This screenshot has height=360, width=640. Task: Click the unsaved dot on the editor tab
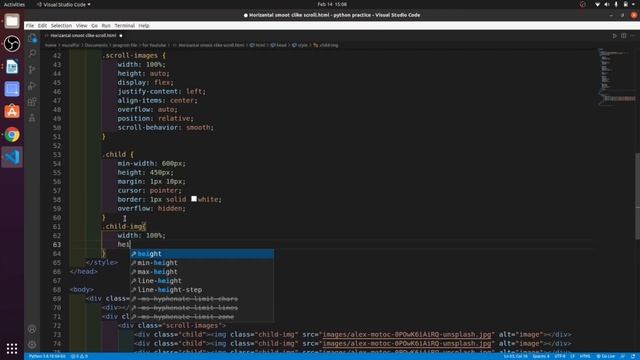121,36
